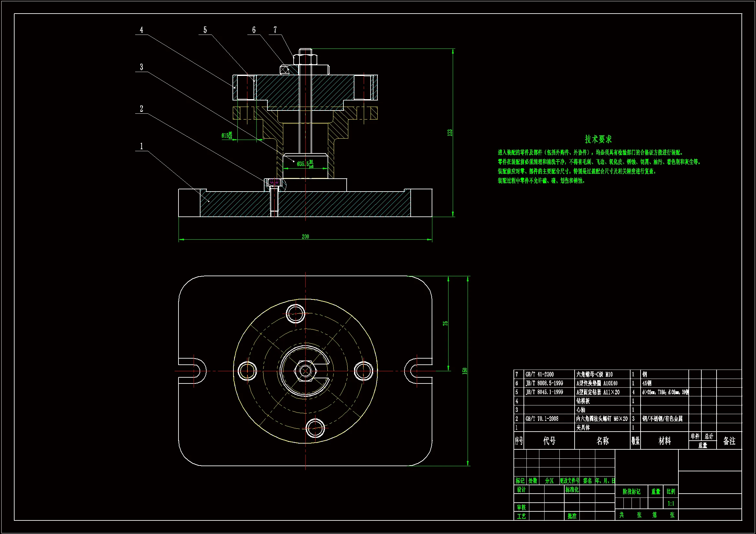Click balloon number 4 at top left
The height and width of the screenshot is (534, 756).
coord(142,30)
